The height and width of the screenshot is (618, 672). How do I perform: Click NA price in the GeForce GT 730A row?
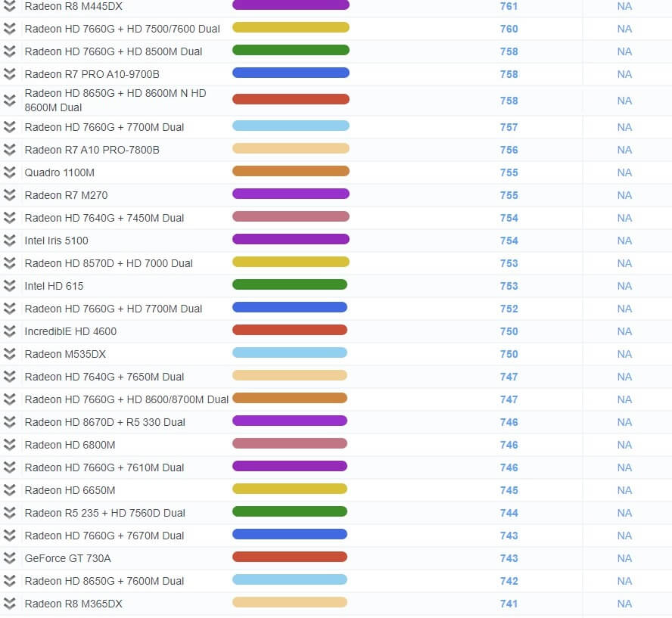tap(624, 559)
